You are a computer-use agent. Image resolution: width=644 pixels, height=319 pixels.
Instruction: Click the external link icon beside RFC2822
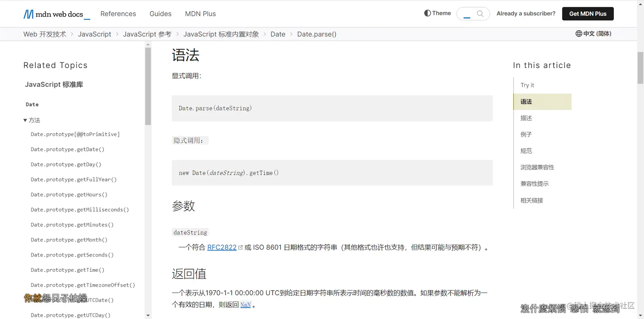click(240, 247)
